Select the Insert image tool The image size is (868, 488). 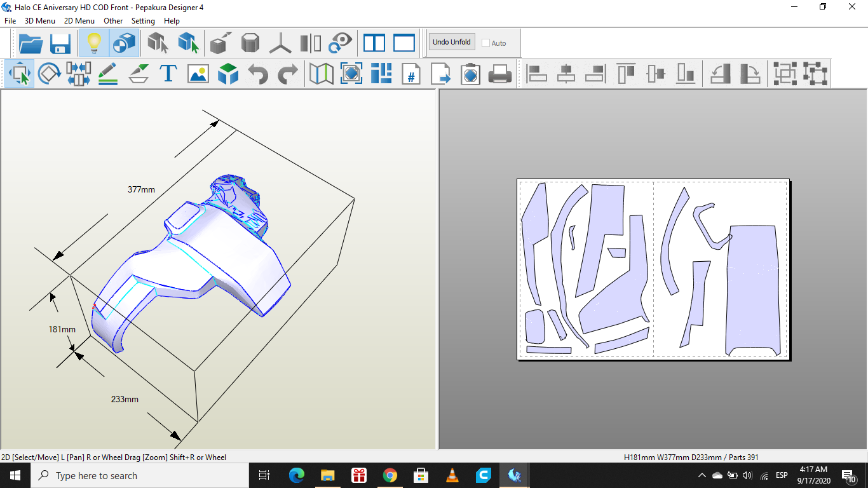tap(198, 74)
